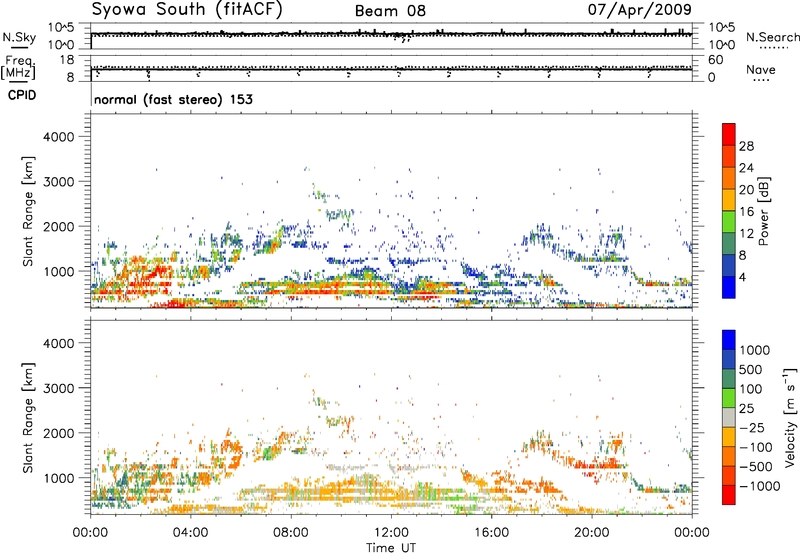The height and width of the screenshot is (554, 800).
Task: Select the 'Velocity [m s-1]' color bar title
Action: (790, 418)
